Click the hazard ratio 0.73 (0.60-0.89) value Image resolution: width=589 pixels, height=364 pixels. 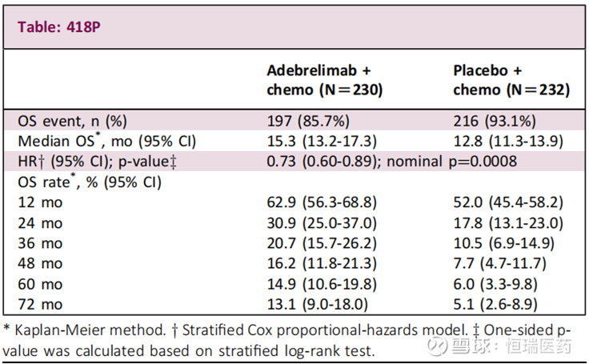click(x=323, y=162)
